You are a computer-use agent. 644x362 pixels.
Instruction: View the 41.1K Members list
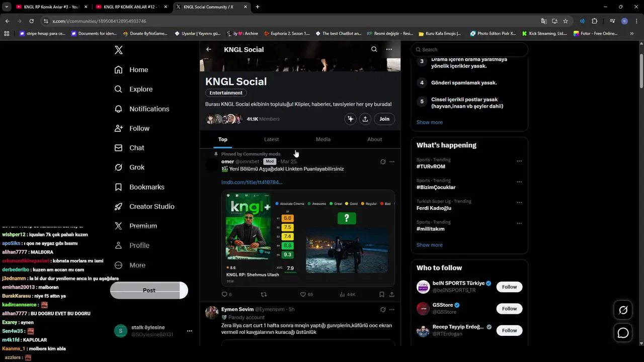pyautogui.click(x=263, y=119)
